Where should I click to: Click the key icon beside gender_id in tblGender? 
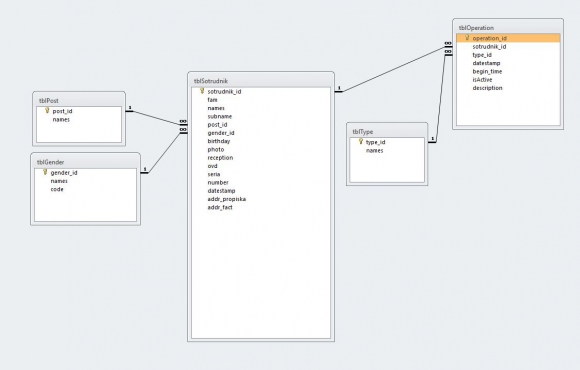point(45,172)
